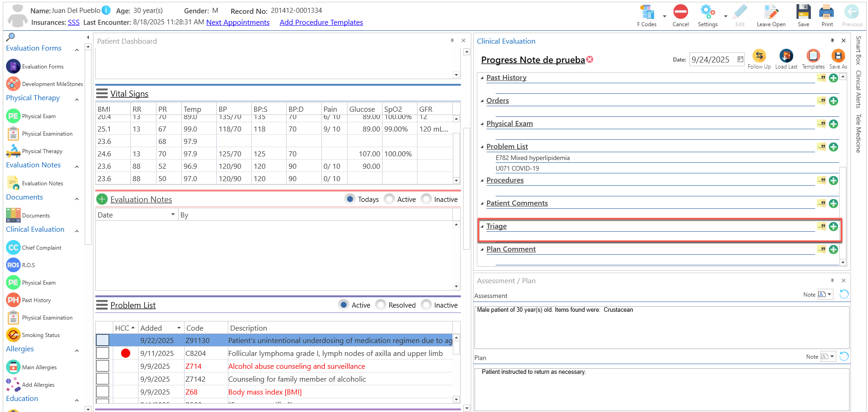Collapse the Evaluation Forms sidebar group
This screenshot has height=412, width=868.
click(77, 50)
